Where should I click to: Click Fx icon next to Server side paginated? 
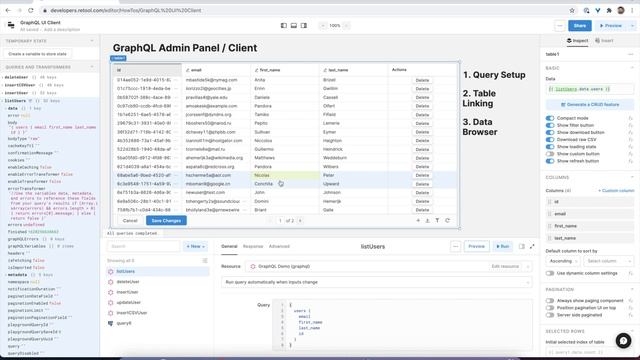tap(631, 315)
